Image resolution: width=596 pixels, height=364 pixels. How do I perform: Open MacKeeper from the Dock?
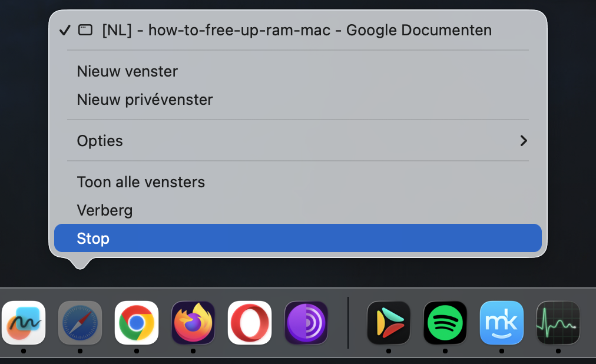501,323
